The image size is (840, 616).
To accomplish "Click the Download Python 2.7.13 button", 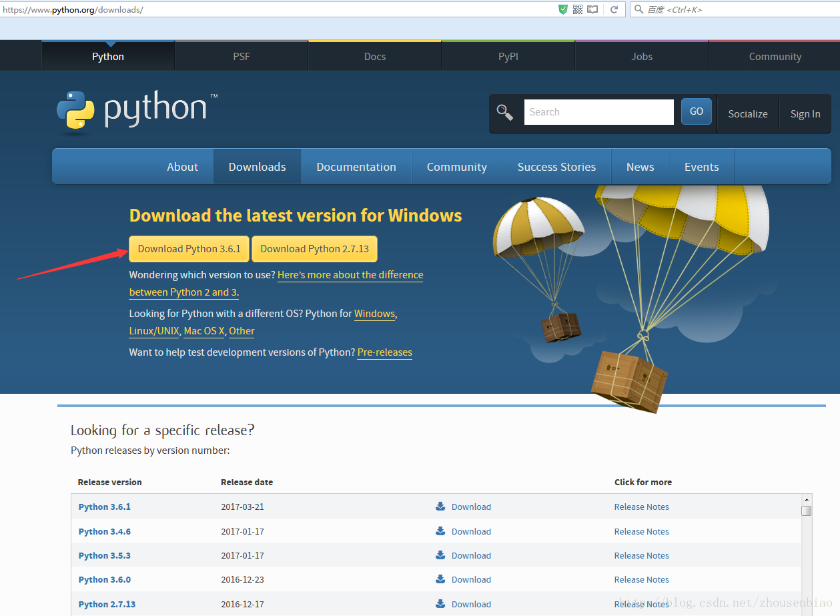I will 315,249.
